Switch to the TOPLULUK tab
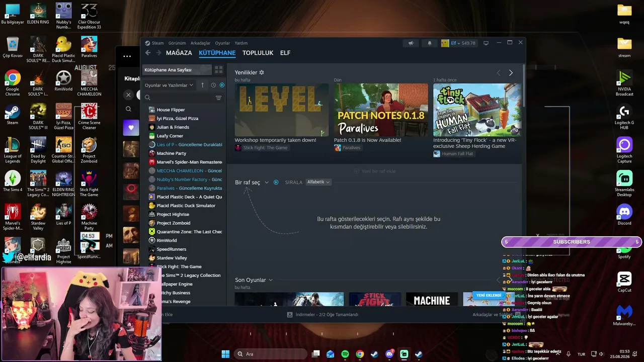This screenshot has height=362, width=644. coord(258,53)
